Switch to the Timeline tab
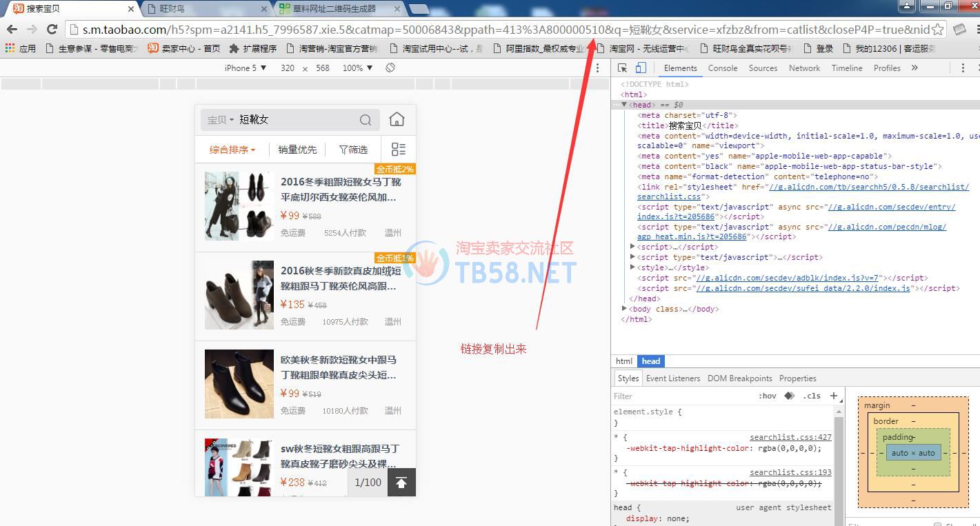The width and height of the screenshot is (980, 526). (847, 68)
